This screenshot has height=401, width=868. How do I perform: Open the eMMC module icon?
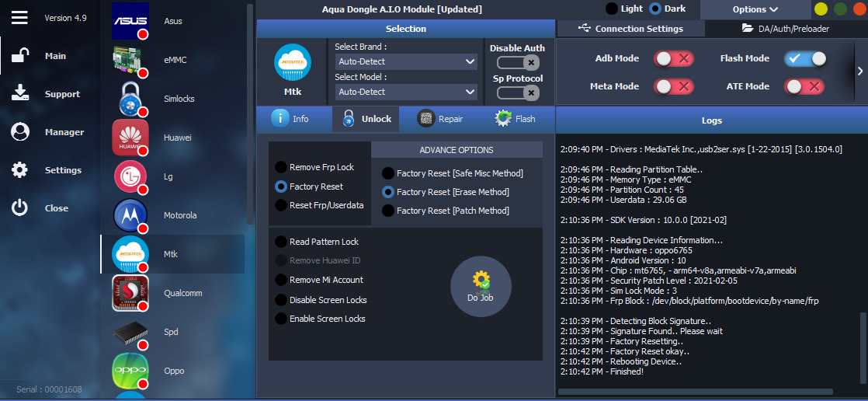[x=130, y=60]
